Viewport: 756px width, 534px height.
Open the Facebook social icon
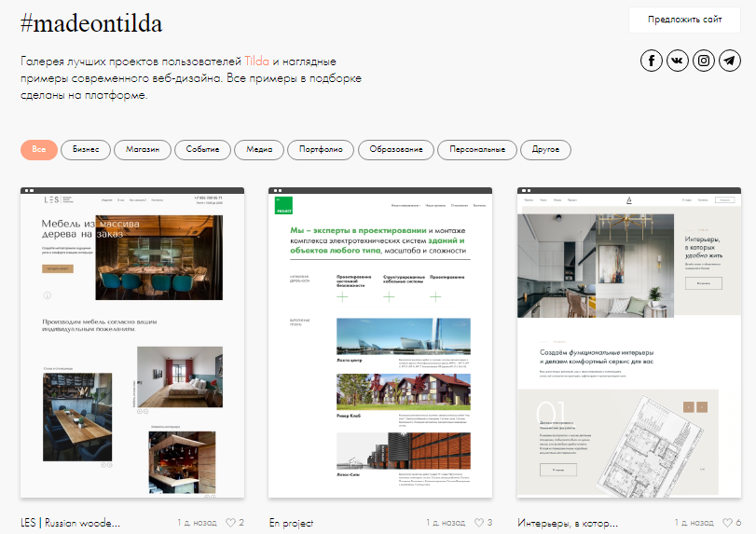[651, 62]
